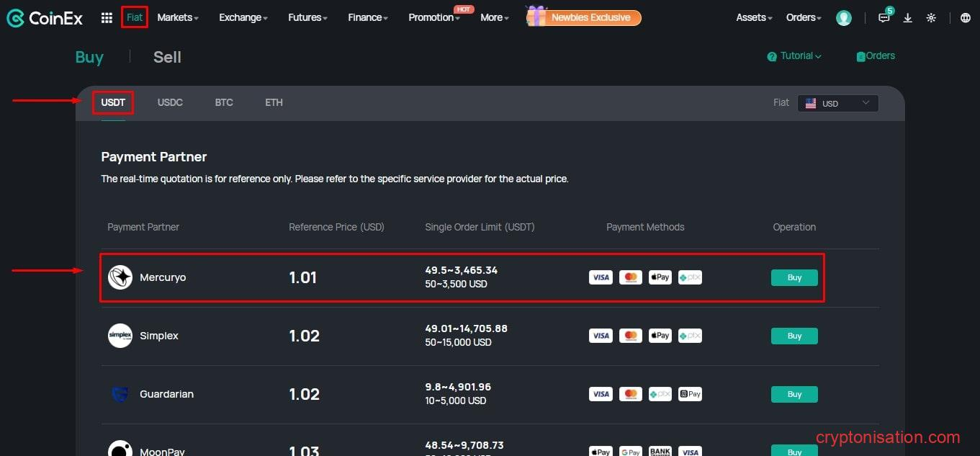Image resolution: width=980 pixels, height=456 pixels.
Task: Open the apps grid menu icon
Action: 107,18
